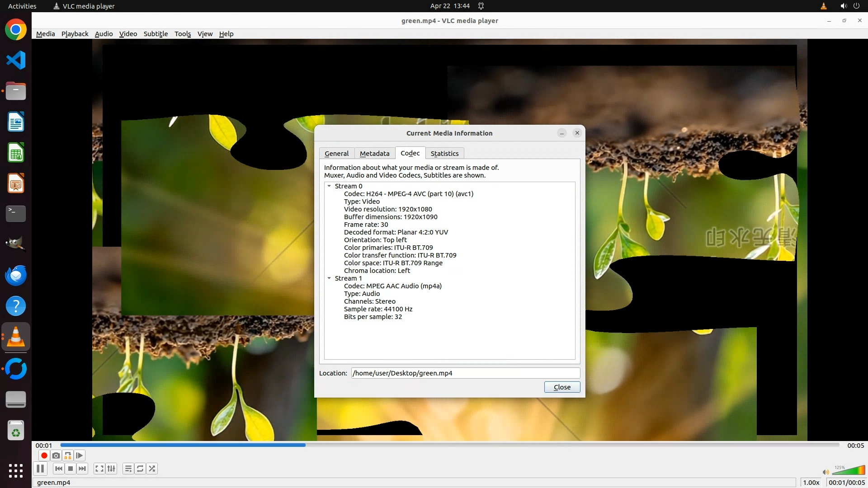868x488 pixels.
Task: Toggle loop repeat mode
Action: [x=140, y=469]
